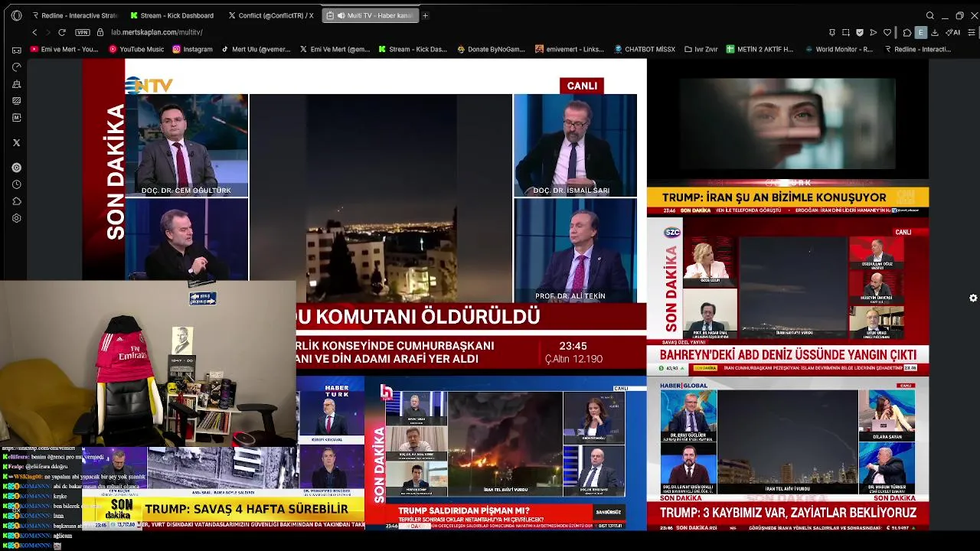Select the Multi TV - Haber kanalları tab

click(x=371, y=15)
